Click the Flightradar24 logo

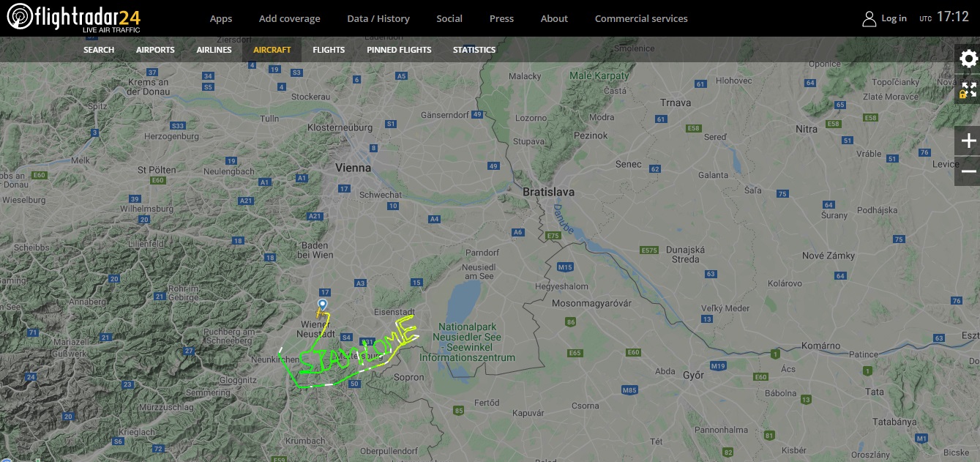[x=74, y=18]
